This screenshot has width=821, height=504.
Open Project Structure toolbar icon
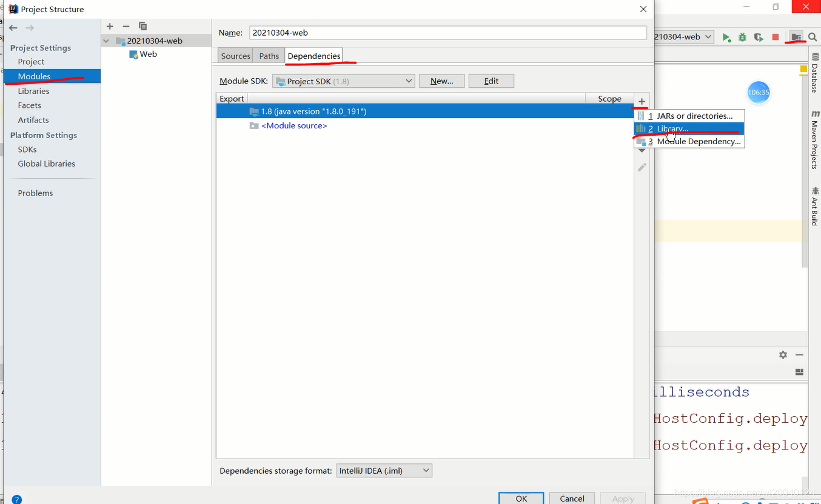pyautogui.click(x=797, y=38)
